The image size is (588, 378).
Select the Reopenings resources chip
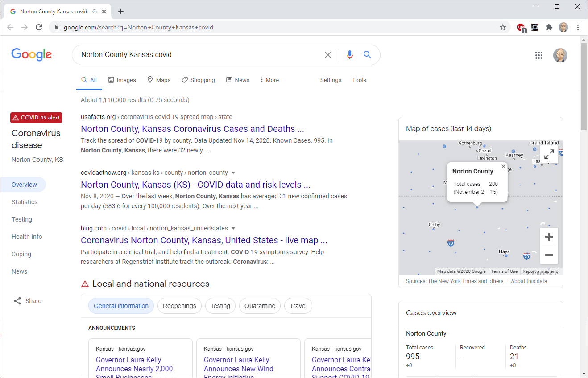[179, 306]
